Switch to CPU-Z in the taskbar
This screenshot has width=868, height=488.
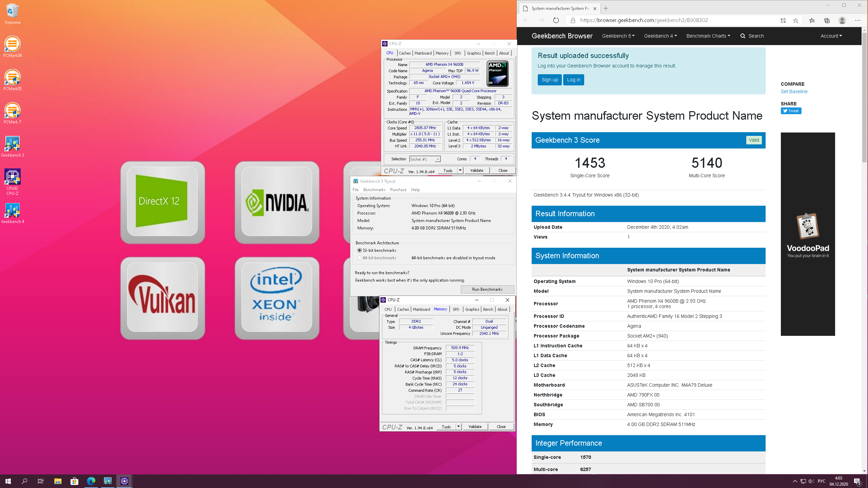[x=124, y=481]
